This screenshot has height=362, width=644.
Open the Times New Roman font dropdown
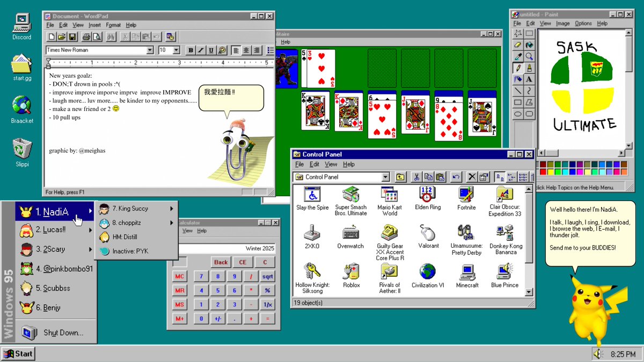coord(150,50)
